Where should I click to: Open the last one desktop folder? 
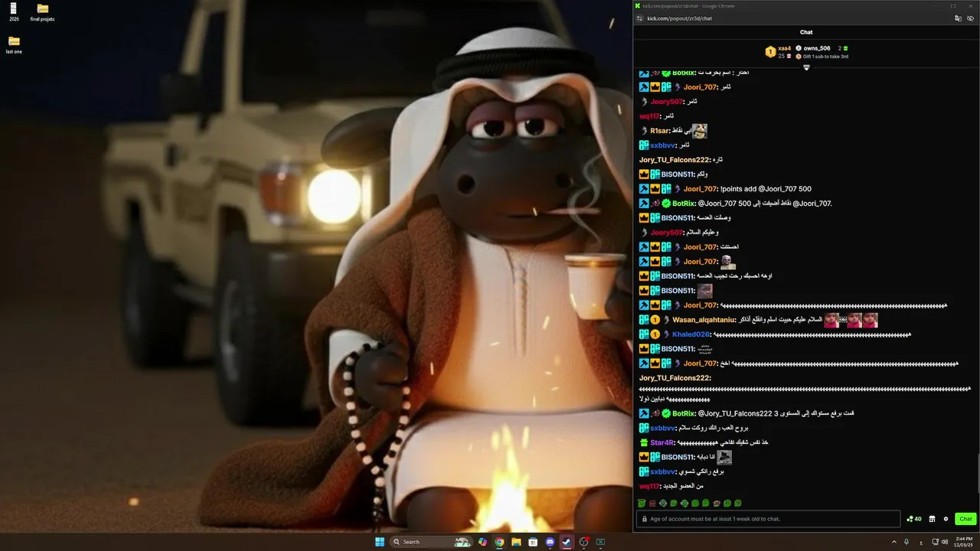point(14,44)
